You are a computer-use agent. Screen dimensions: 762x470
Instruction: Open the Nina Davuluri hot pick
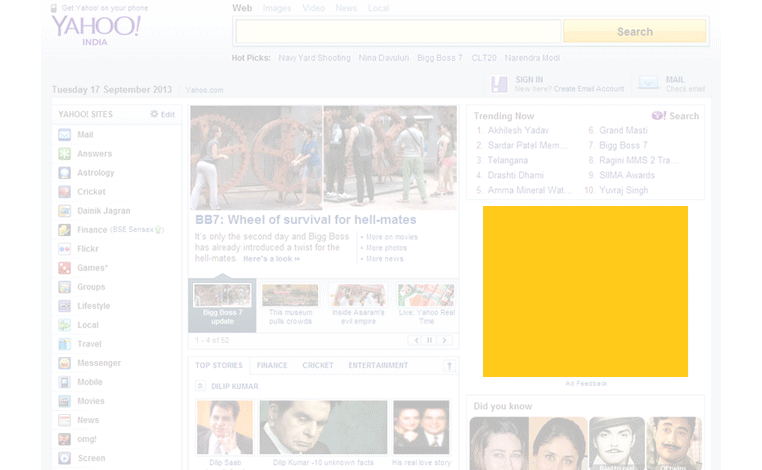click(384, 58)
